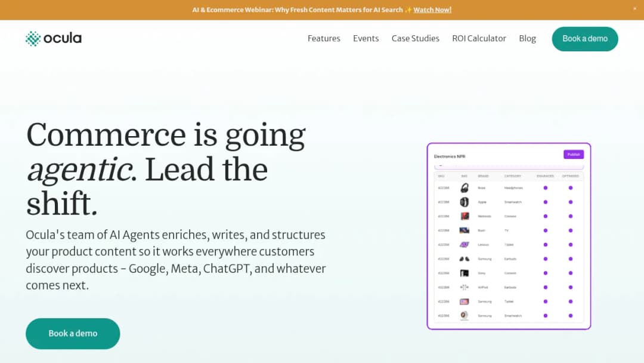Follow the Watch Now! webinar link
The height and width of the screenshot is (363, 644).
pyautogui.click(x=432, y=10)
